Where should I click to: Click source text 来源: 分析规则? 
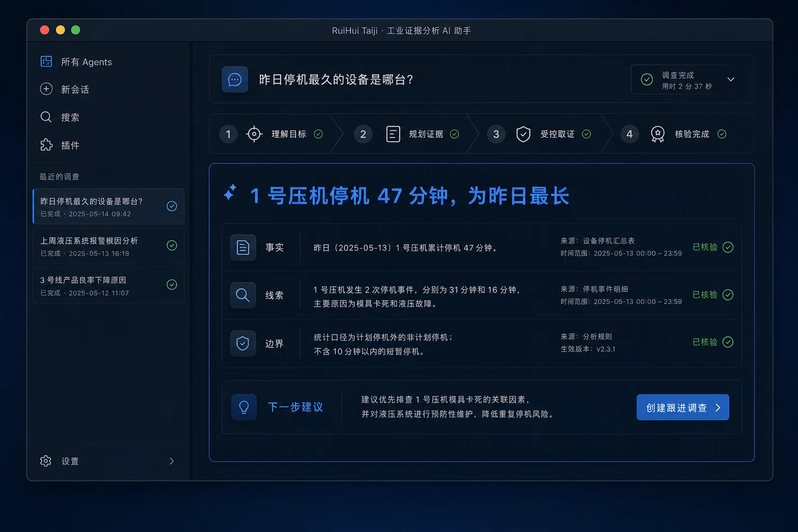586,337
